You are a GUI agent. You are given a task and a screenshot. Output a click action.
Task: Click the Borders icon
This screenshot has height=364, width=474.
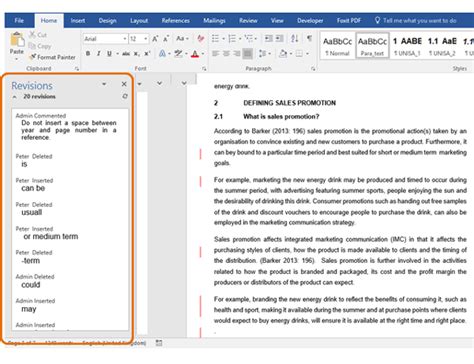coord(299,53)
